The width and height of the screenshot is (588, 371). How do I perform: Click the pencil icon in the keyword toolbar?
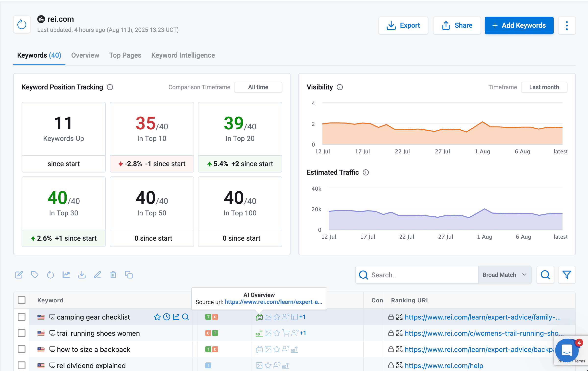(x=98, y=275)
